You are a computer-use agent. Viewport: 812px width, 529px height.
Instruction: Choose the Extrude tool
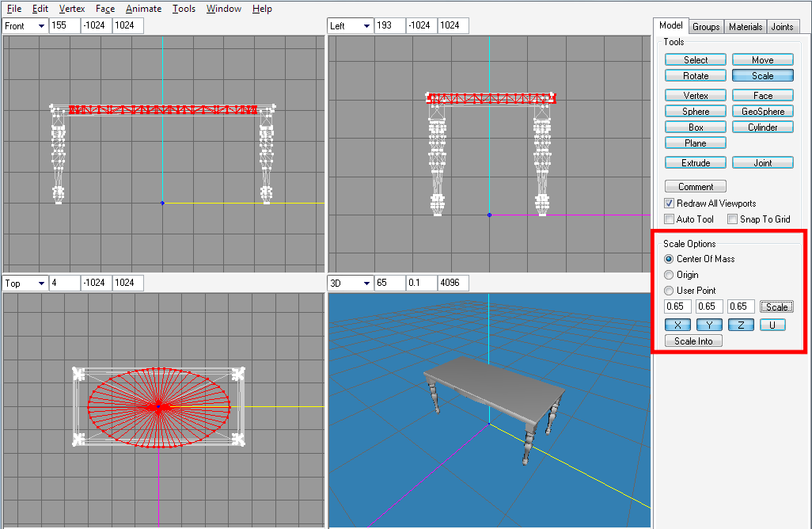coord(696,163)
